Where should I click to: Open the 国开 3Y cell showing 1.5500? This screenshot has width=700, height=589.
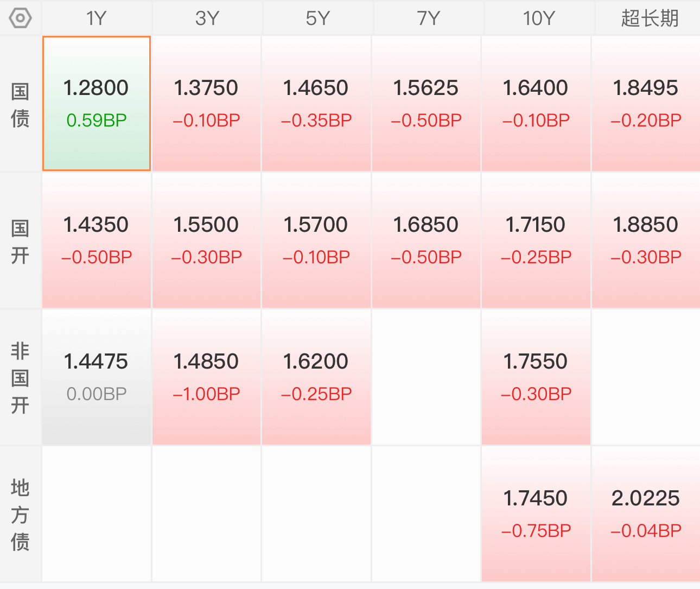(x=206, y=240)
